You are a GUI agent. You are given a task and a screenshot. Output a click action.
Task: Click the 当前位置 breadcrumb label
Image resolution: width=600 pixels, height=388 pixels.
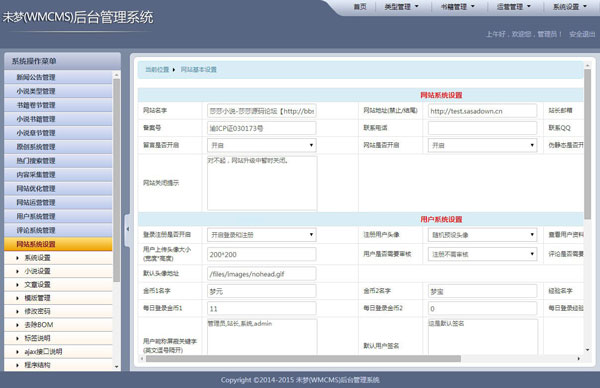coord(157,69)
